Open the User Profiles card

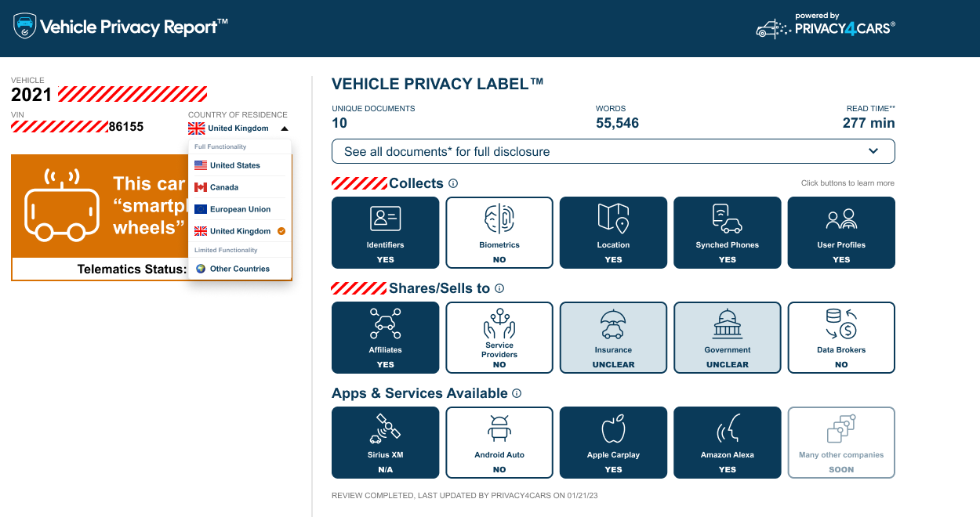pyautogui.click(x=841, y=233)
